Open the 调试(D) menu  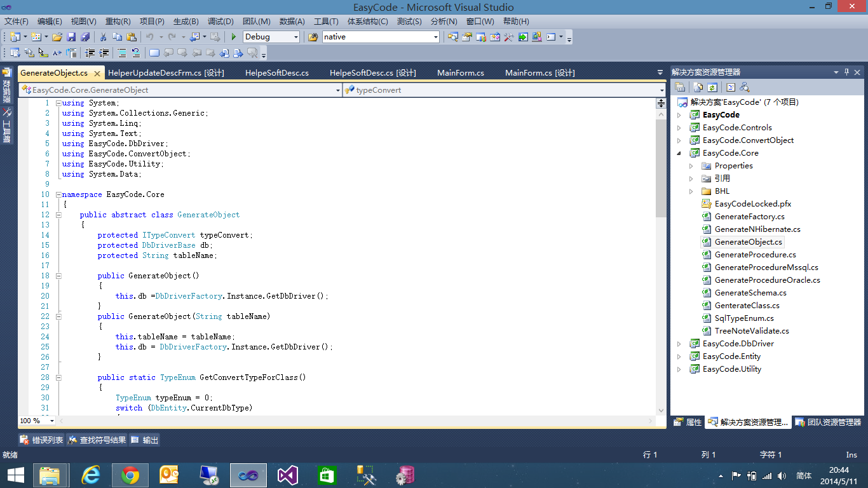click(x=220, y=22)
